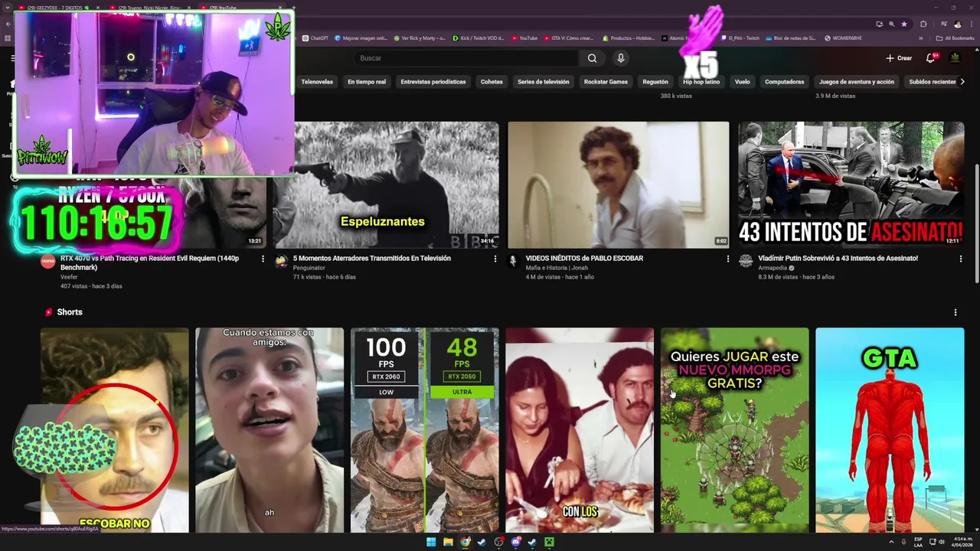Show hidden system tray icons
The width and height of the screenshot is (980, 551).
891,542
